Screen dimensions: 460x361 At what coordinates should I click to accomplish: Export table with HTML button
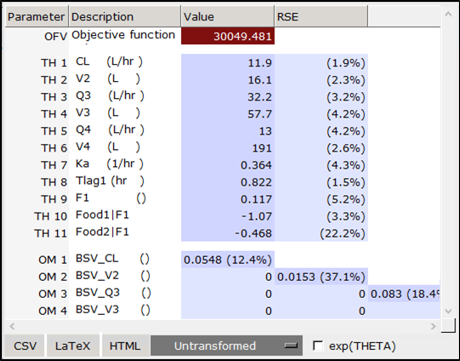click(x=125, y=346)
